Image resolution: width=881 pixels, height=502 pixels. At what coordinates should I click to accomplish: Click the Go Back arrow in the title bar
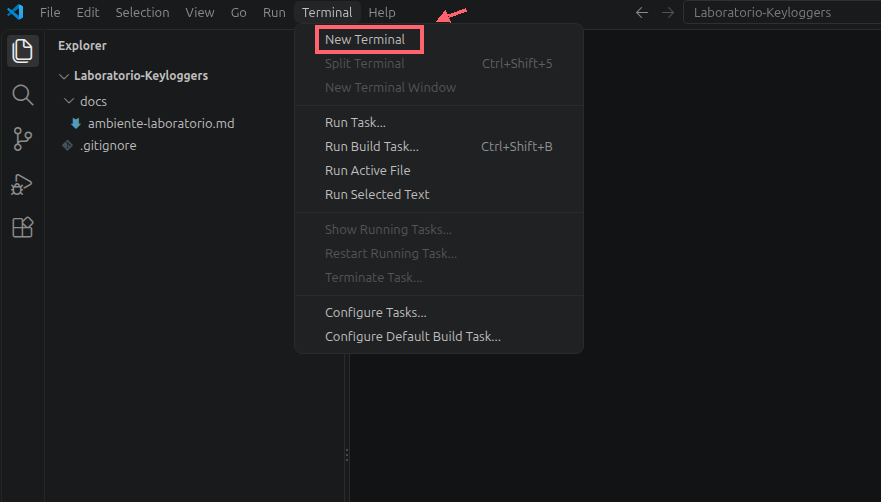(642, 12)
